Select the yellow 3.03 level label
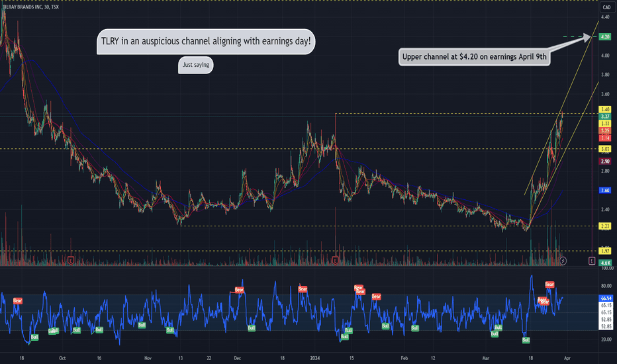 tap(605, 149)
